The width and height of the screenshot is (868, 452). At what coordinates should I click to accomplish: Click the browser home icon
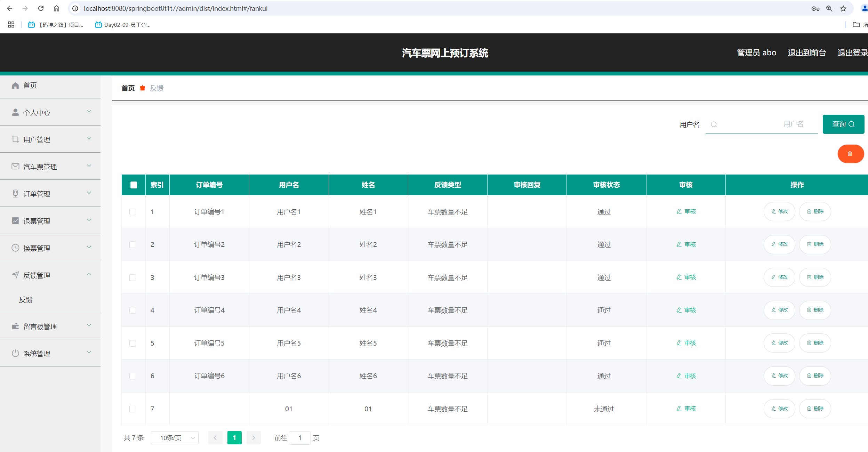[56, 8]
